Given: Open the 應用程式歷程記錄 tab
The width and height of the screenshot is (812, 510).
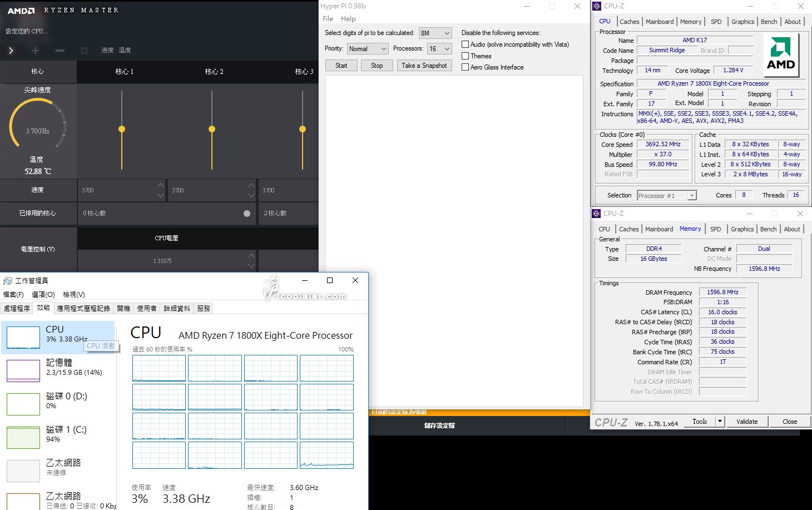Looking at the screenshot, I should 83,308.
